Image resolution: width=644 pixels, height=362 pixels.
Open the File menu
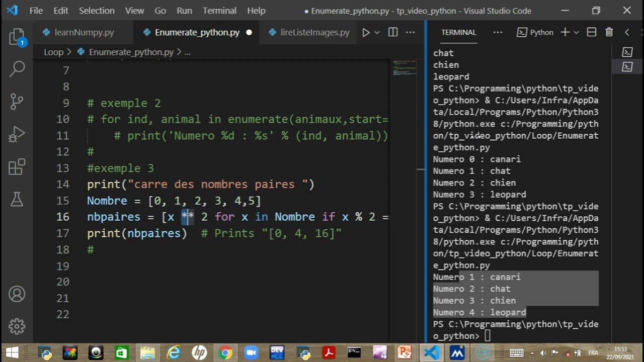[x=36, y=11]
